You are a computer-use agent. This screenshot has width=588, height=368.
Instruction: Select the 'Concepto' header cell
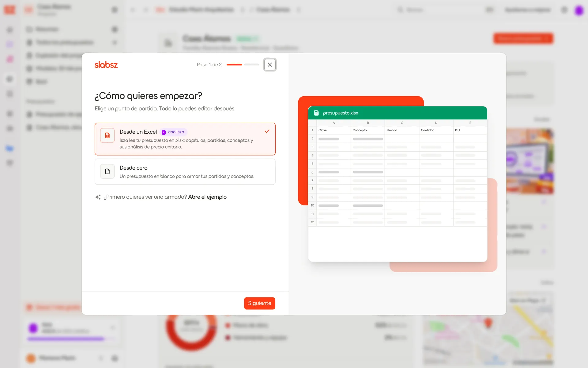click(368, 130)
